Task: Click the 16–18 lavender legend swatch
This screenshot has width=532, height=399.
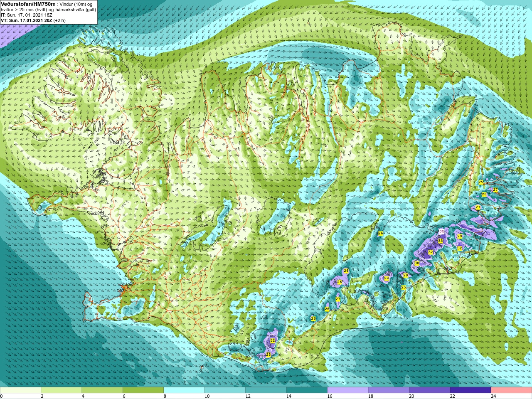Action: pos(348,390)
